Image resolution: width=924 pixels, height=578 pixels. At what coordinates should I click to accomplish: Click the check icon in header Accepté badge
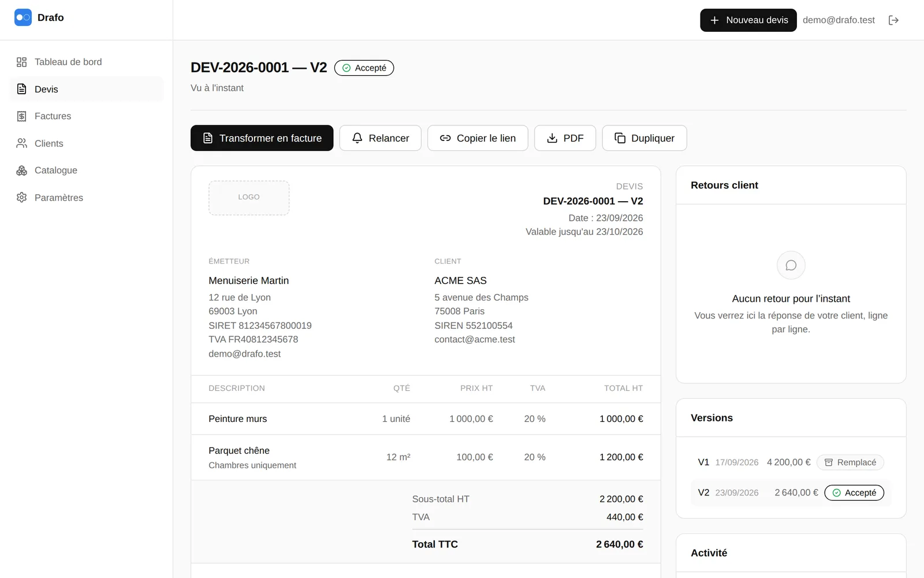pos(346,68)
